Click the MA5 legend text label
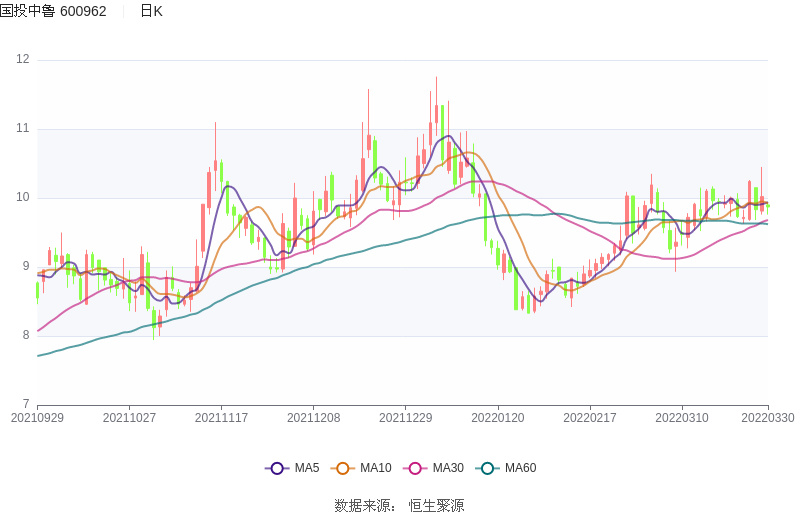Viewport: 800px width, 517px height. (x=306, y=468)
